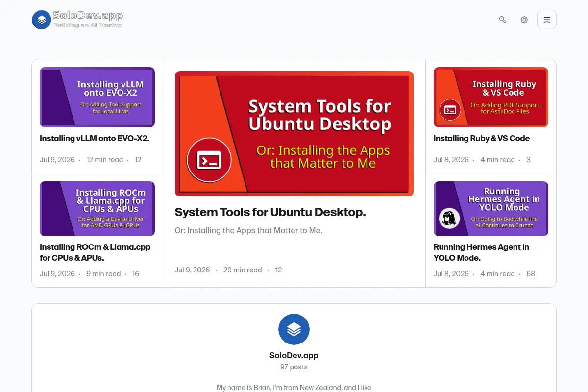The height and width of the screenshot is (392, 588).
Task: Open the 'SoloDev.app' name in the profile card
Action: pos(294,355)
